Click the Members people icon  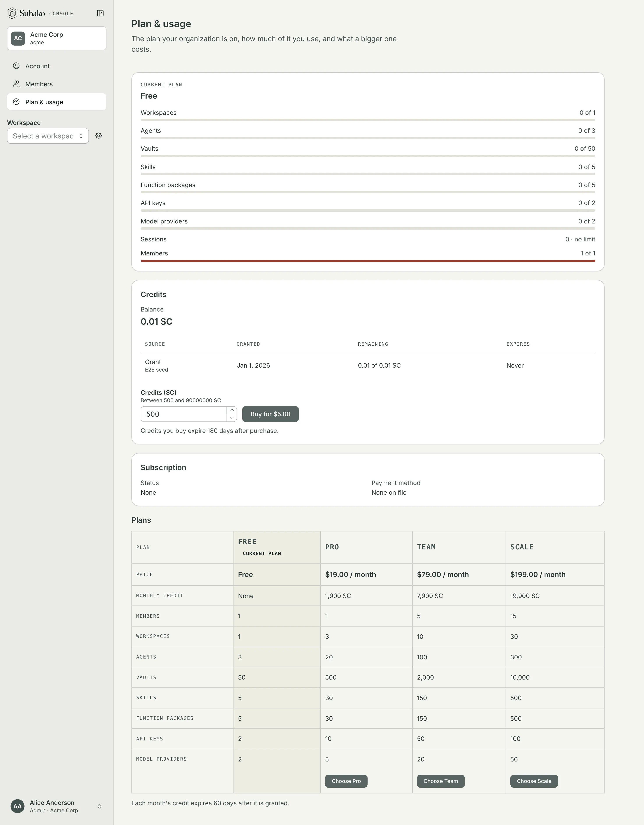(x=16, y=84)
